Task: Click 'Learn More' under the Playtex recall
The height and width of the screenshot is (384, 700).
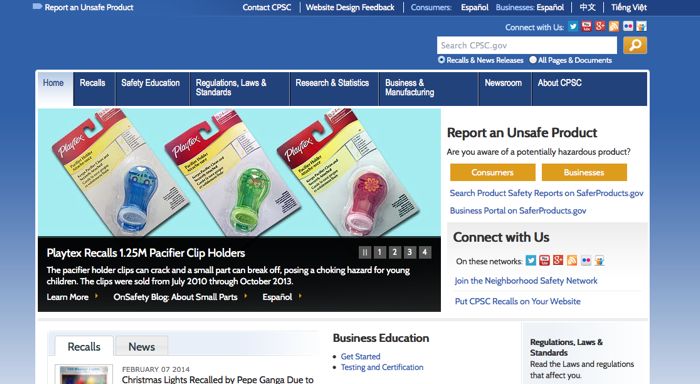Action: (x=67, y=297)
